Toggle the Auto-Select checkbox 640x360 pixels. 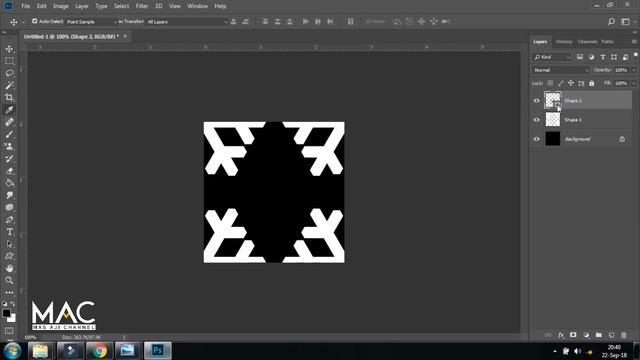(35, 21)
